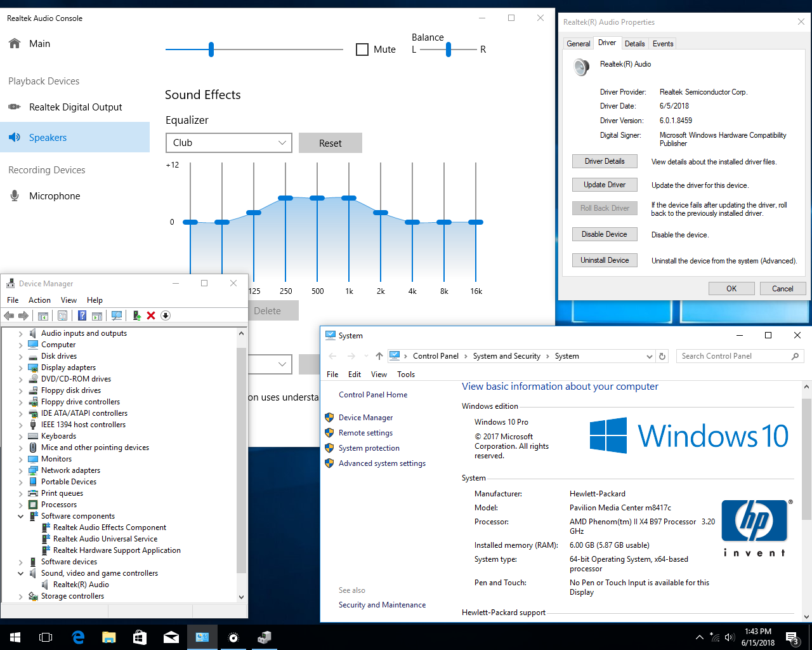The height and width of the screenshot is (650, 812).
Task: Click the Disable Device button
Action: (605, 234)
